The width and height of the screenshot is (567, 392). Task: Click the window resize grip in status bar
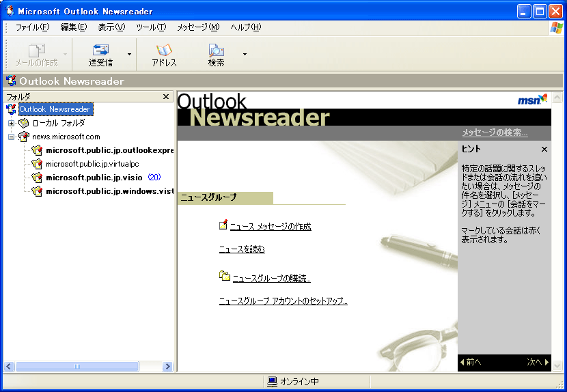point(559,384)
